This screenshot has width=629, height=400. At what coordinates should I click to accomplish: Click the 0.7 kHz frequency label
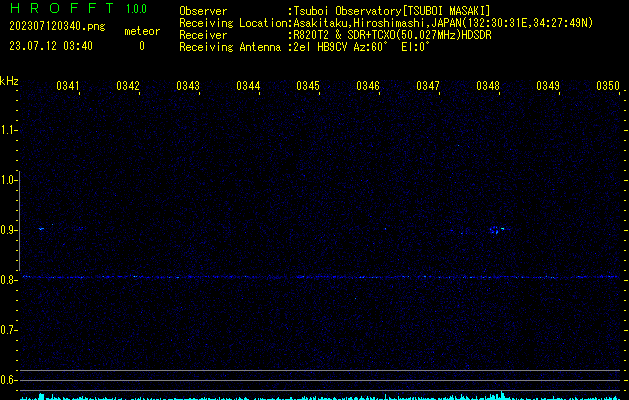[x=9, y=330]
